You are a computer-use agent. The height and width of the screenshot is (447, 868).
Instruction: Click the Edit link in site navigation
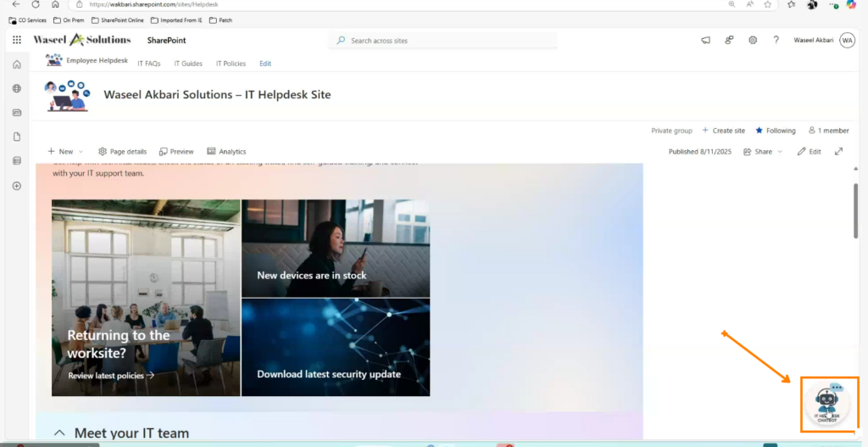pos(265,64)
